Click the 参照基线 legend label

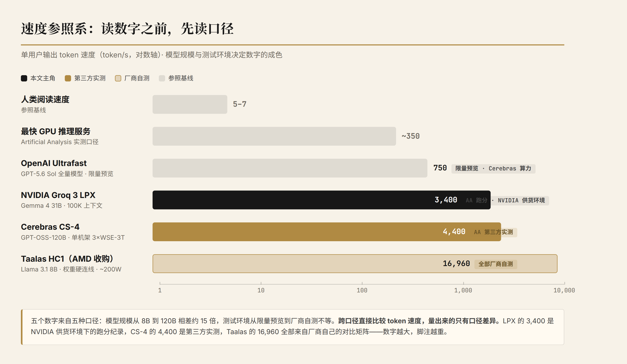pos(181,78)
